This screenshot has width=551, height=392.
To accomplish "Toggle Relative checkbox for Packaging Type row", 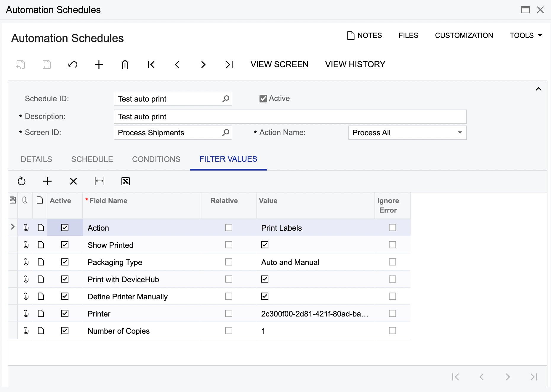I will (x=229, y=262).
